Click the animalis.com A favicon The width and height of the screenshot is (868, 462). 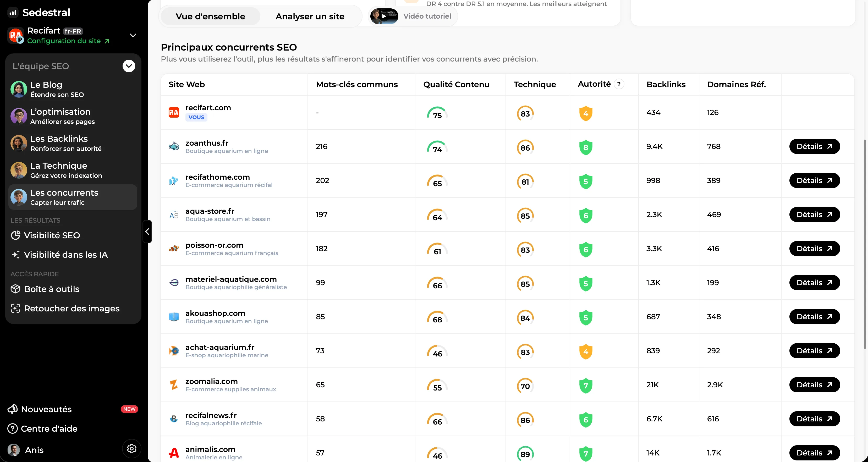pyautogui.click(x=174, y=453)
